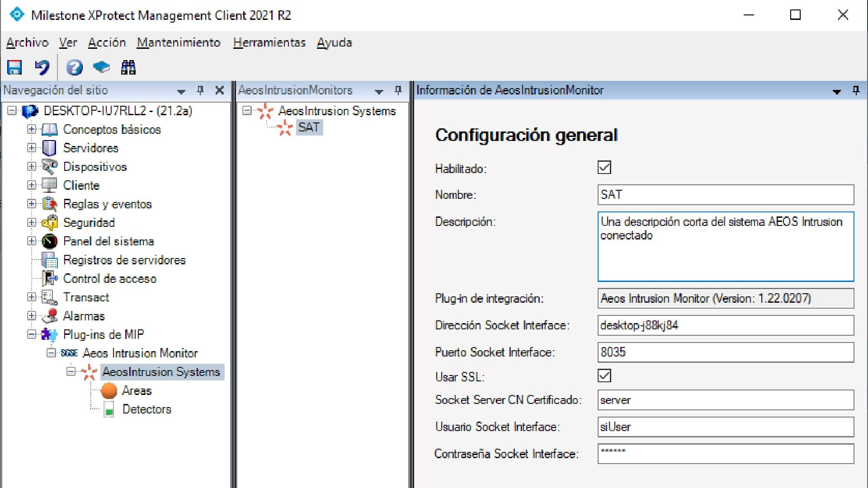Expand the Alarmas node

pos(32,315)
